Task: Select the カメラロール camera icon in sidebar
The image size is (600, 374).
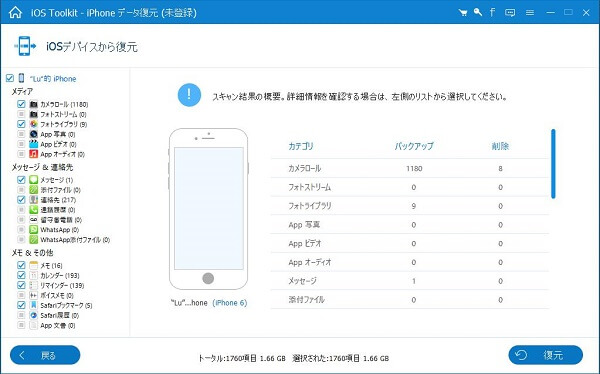Action: 34,104
